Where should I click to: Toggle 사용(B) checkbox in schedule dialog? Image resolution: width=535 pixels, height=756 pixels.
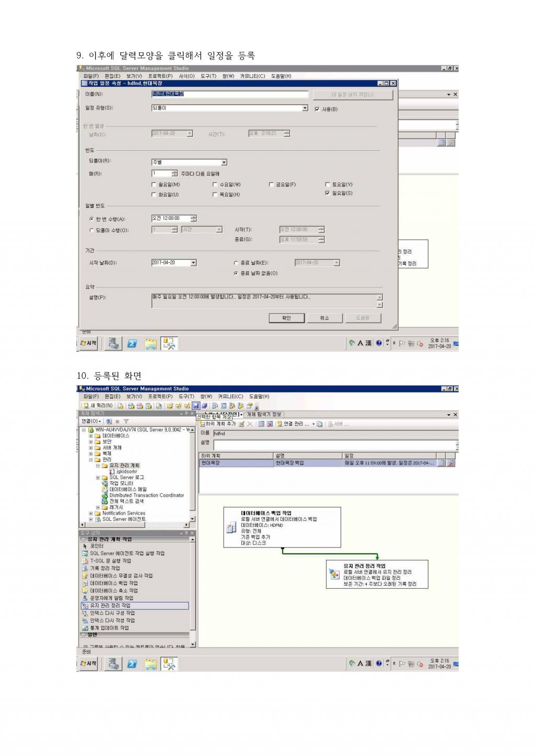317,109
